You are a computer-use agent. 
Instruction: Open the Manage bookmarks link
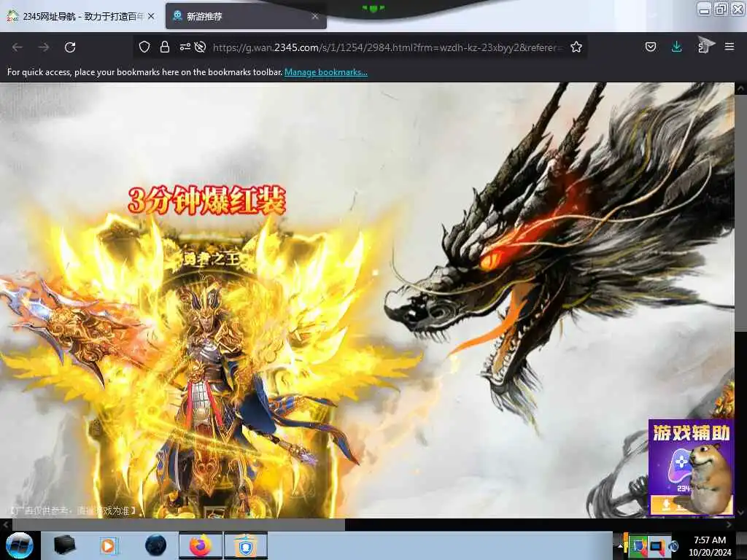point(326,72)
